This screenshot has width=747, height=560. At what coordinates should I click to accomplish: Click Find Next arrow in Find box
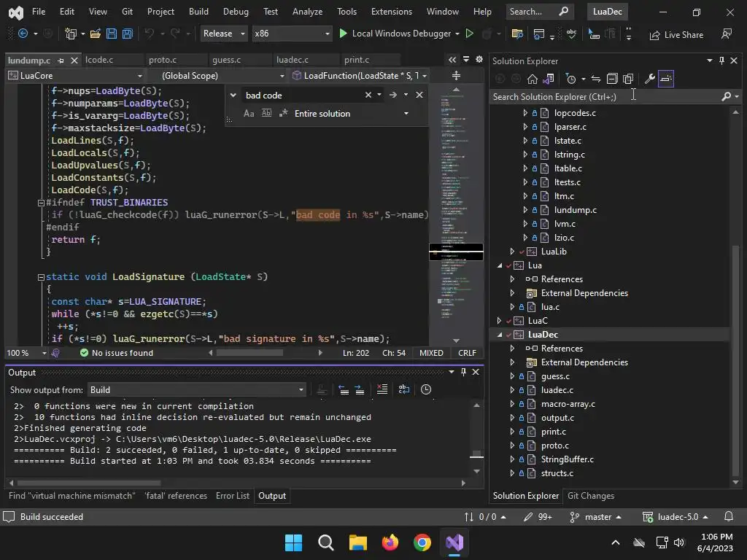pos(393,95)
